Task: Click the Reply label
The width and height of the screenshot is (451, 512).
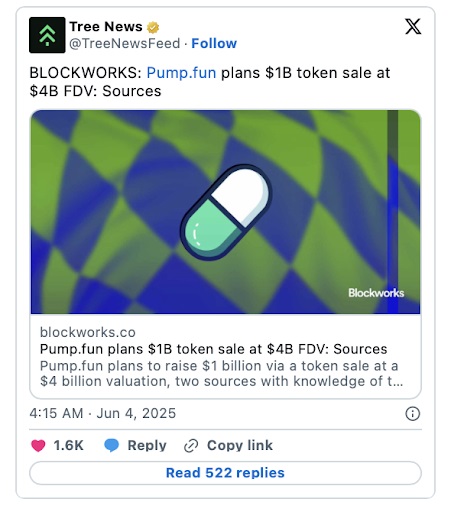Action: (147, 445)
